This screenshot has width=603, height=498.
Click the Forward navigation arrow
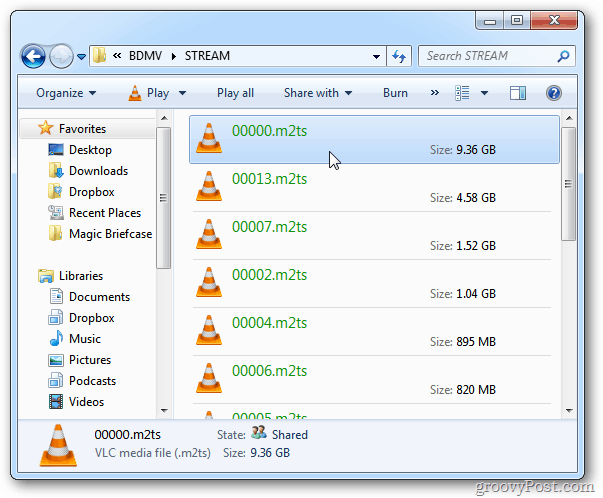pos(62,57)
